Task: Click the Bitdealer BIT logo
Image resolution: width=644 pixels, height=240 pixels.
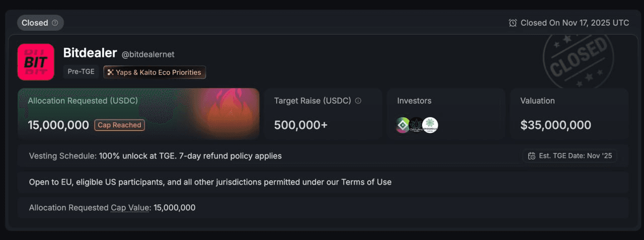Action: click(x=36, y=62)
